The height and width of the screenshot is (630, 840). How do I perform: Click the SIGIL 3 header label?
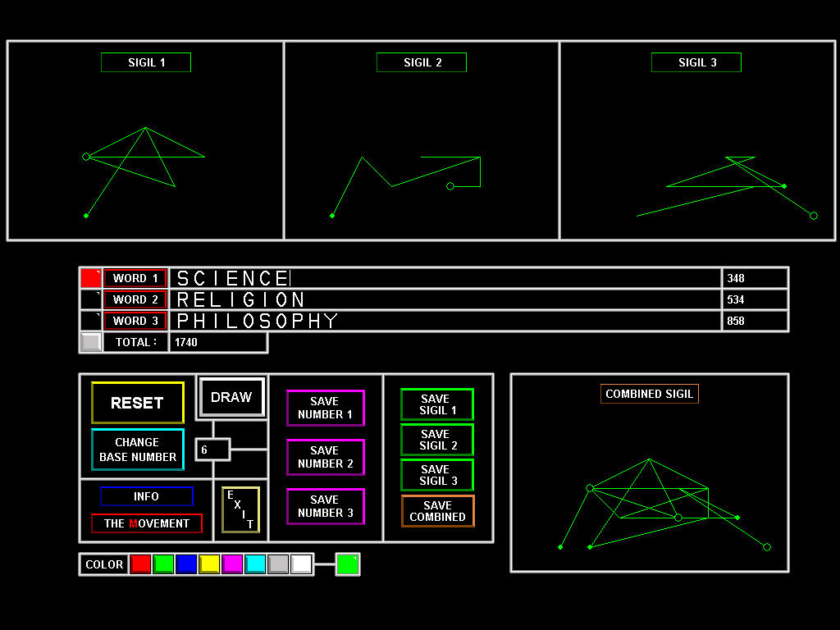[696, 62]
